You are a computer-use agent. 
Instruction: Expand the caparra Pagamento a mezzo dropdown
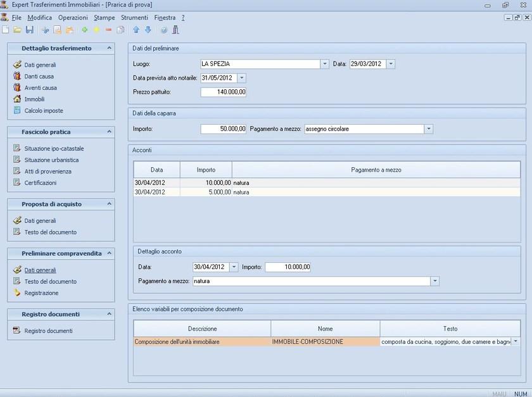tap(429, 129)
